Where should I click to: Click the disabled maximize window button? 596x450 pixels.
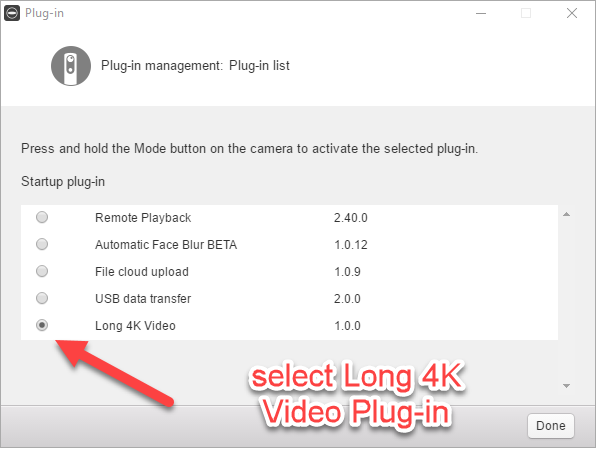(526, 13)
